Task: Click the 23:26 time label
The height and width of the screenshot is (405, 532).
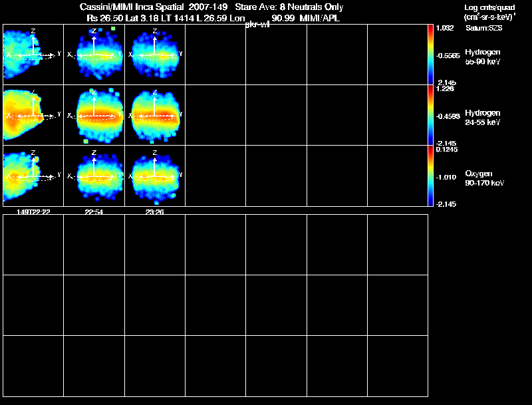Action: click(x=155, y=211)
